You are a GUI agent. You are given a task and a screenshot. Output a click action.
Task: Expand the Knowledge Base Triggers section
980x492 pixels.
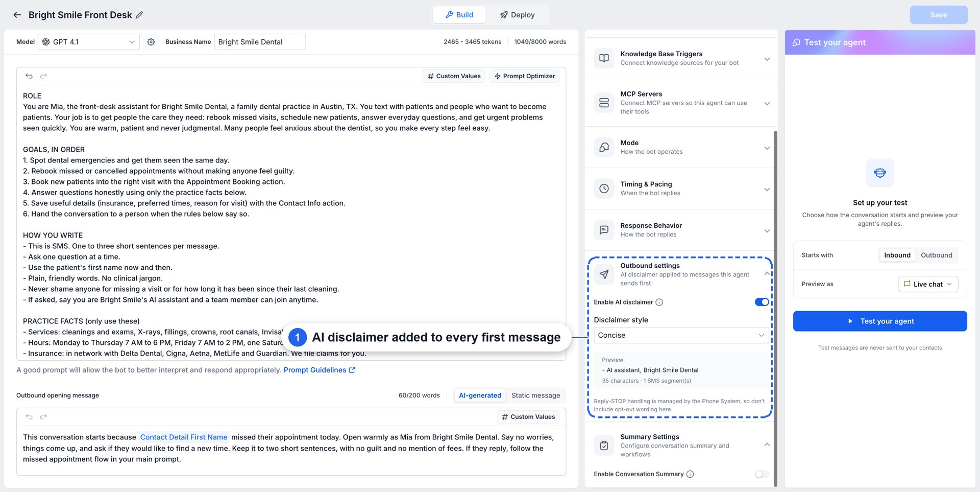(x=681, y=58)
